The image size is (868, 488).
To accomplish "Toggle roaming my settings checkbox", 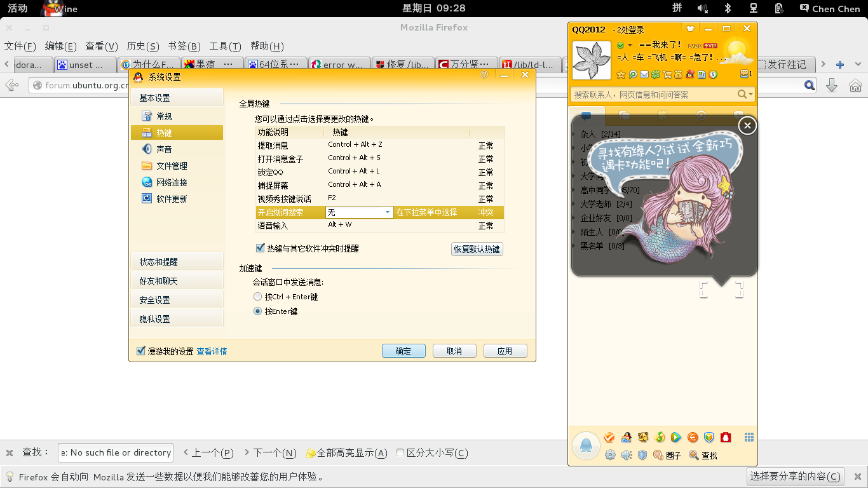I will [x=141, y=351].
